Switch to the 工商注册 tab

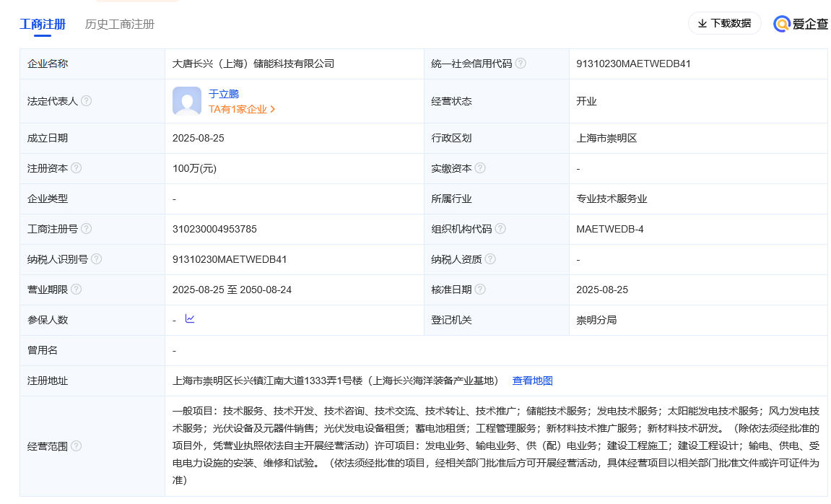[43, 25]
